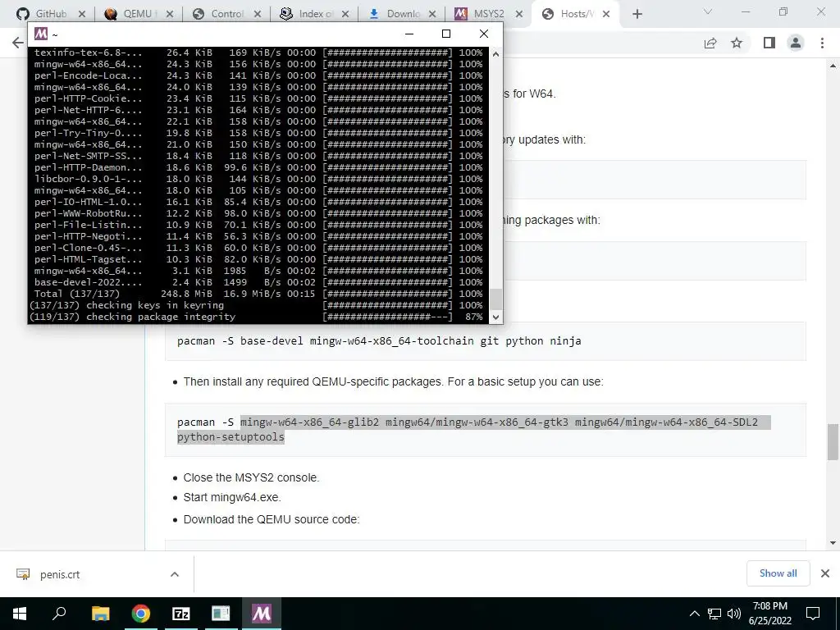Click the terminal scrollbar thumb
The width and height of the screenshot is (840, 630).
[x=495, y=299]
